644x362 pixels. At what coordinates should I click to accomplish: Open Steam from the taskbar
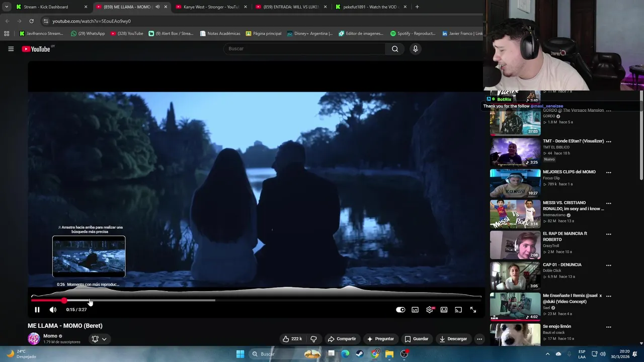(360, 354)
